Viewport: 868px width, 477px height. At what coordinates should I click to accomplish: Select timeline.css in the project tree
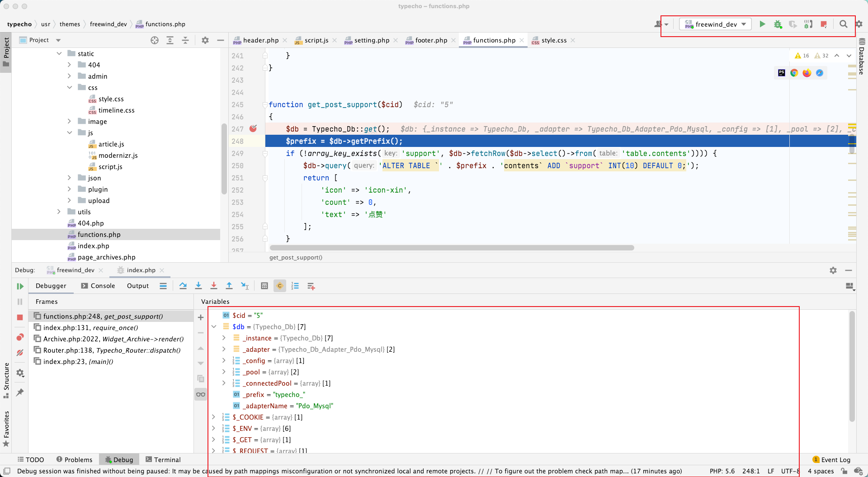tap(116, 110)
